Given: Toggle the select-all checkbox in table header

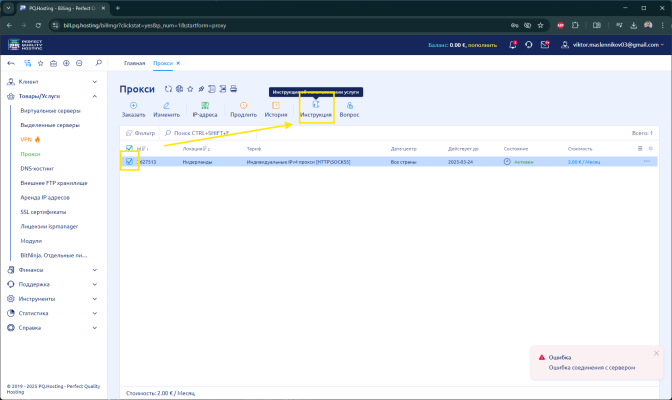Looking at the screenshot, I should click(129, 148).
